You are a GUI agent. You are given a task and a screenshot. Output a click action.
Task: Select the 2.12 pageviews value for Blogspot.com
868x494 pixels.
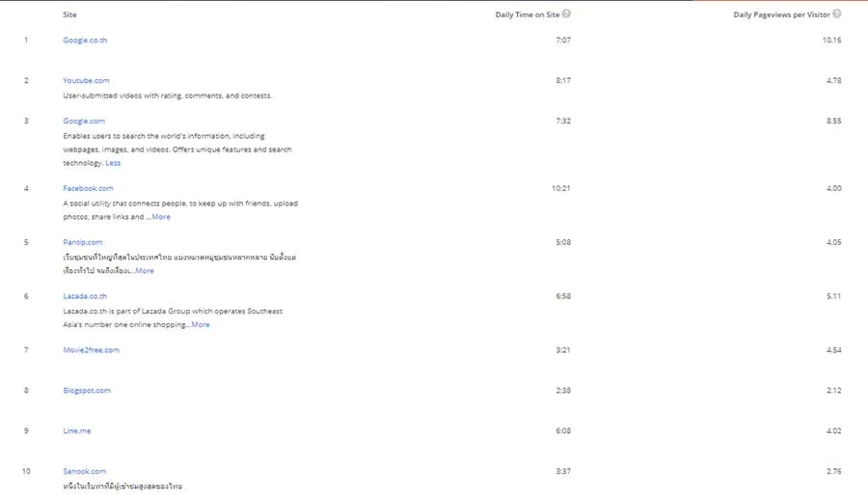(833, 391)
